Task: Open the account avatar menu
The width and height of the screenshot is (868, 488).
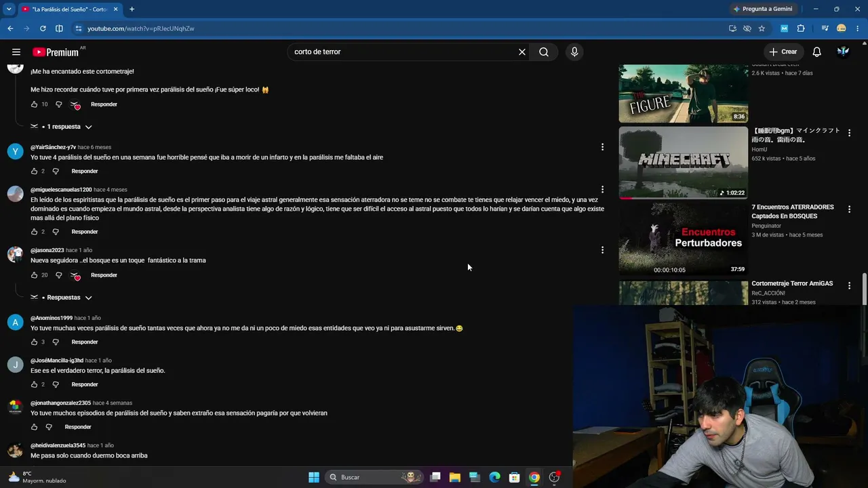Action: coord(844,52)
